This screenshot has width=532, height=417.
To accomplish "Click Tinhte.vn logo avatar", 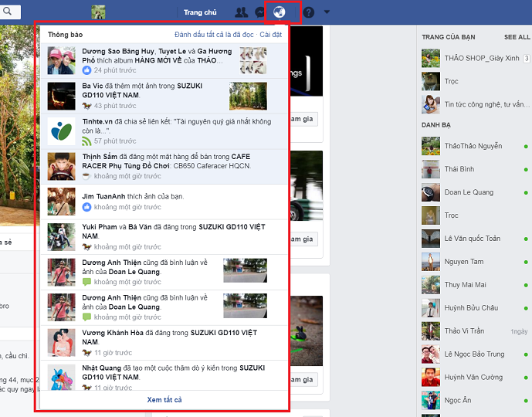I will (x=62, y=131).
